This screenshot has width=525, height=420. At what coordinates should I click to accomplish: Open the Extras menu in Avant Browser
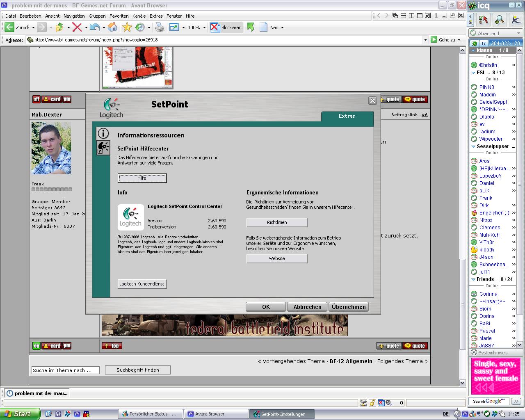tap(156, 16)
